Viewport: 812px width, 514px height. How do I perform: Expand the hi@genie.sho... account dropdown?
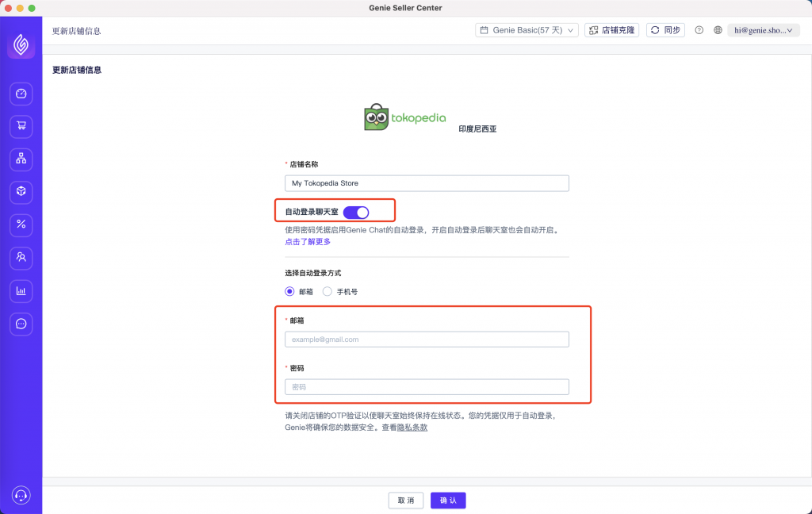(x=764, y=30)
